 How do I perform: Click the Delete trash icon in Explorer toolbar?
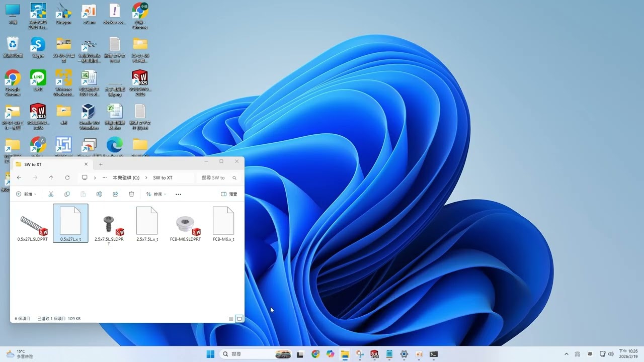[131, 194]
